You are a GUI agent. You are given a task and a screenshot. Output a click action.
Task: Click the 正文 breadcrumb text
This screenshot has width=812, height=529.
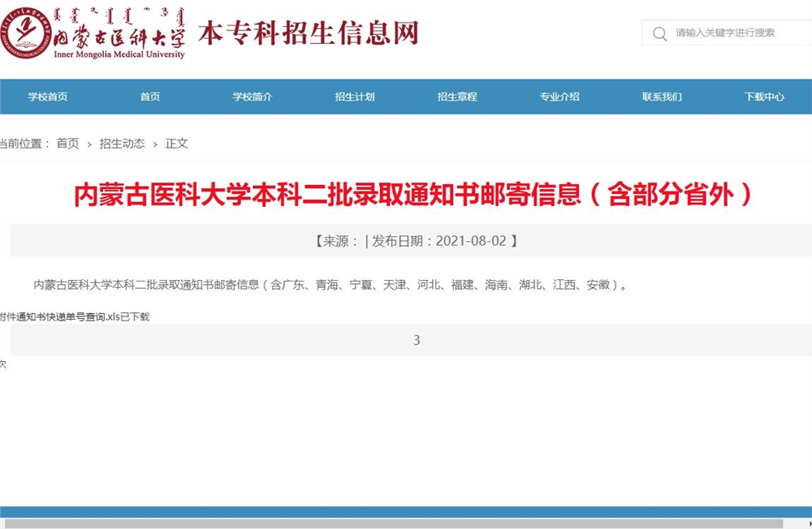coord(176,144)
